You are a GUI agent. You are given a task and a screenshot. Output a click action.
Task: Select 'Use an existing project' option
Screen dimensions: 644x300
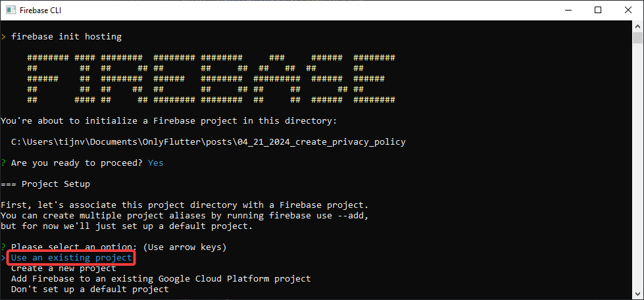tap(72, 258)
